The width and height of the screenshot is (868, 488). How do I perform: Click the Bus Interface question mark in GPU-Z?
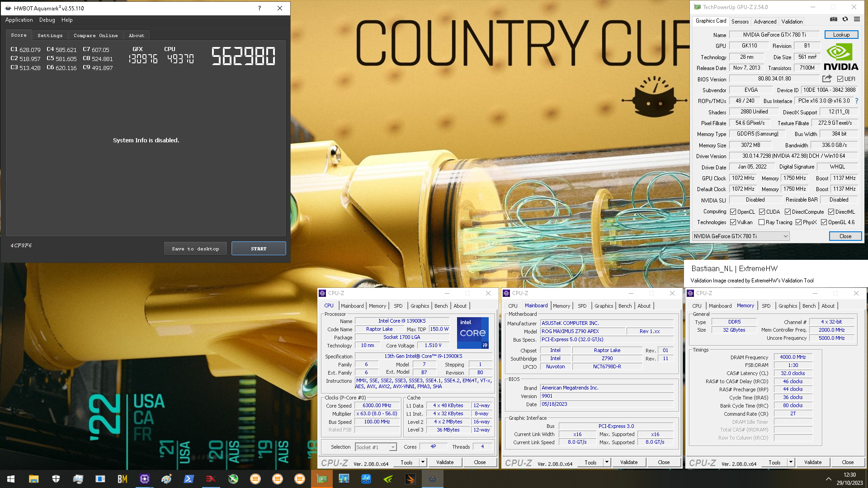(856, 101)
